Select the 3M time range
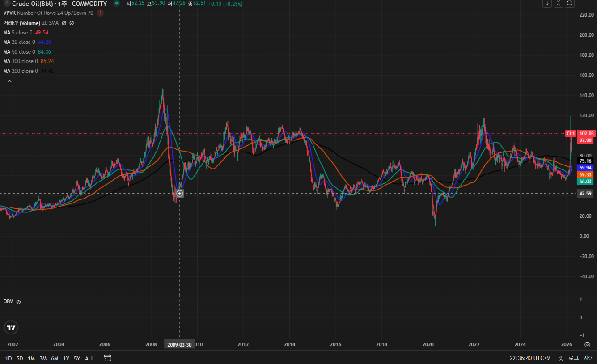 tap(43, 358)
